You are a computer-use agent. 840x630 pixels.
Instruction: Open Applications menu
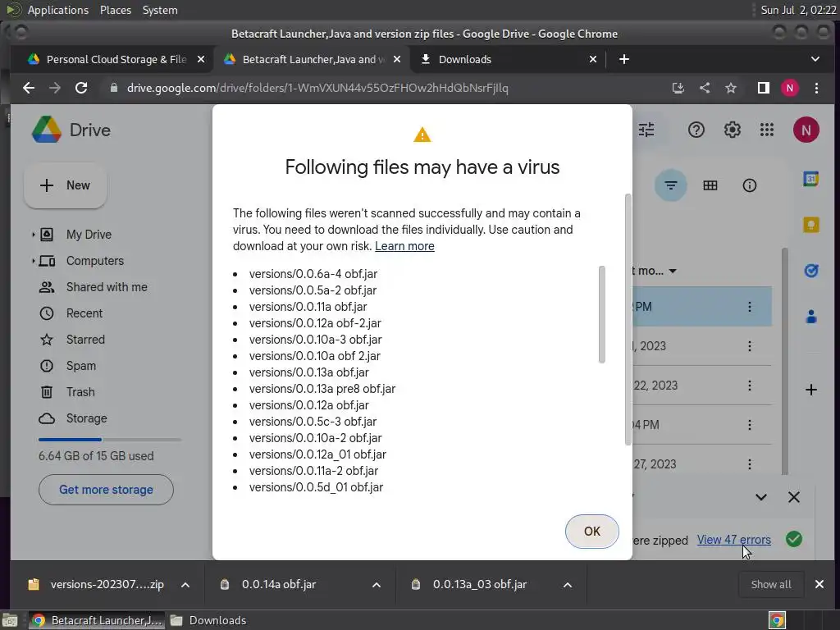pos(58,10)
